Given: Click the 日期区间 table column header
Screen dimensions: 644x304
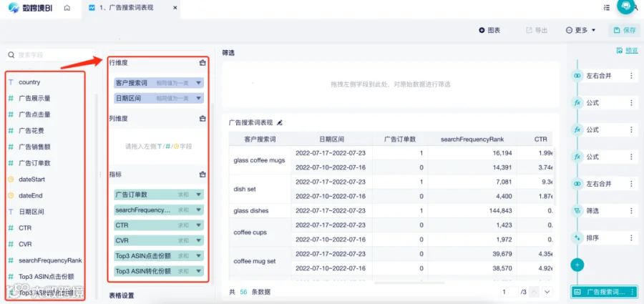Looking at the screenshot, I should tap(331, 139).
